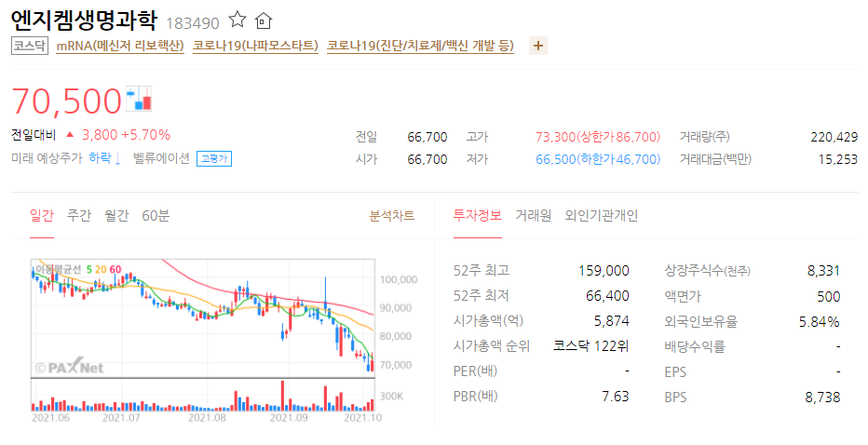
Task: Click trading volume value 220,429
Action: click(x=834, y=137)
